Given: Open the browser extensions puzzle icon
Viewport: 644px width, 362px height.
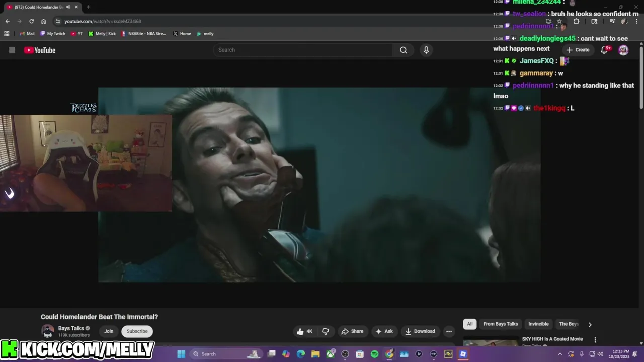Looking at the screenshot, I should click(577, 21).
